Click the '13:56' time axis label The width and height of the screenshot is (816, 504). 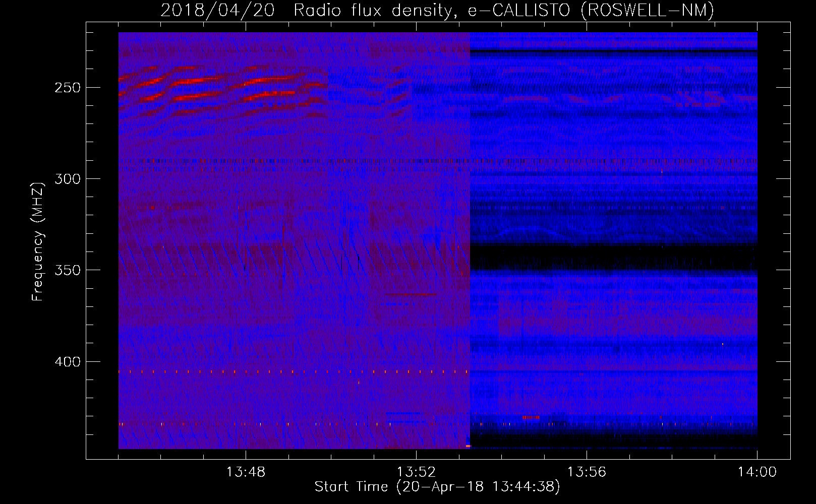pos(587,472)
